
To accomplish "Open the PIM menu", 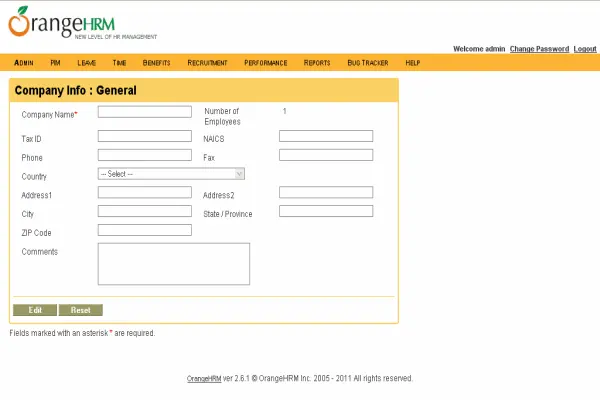I will (x=56, y=63).
